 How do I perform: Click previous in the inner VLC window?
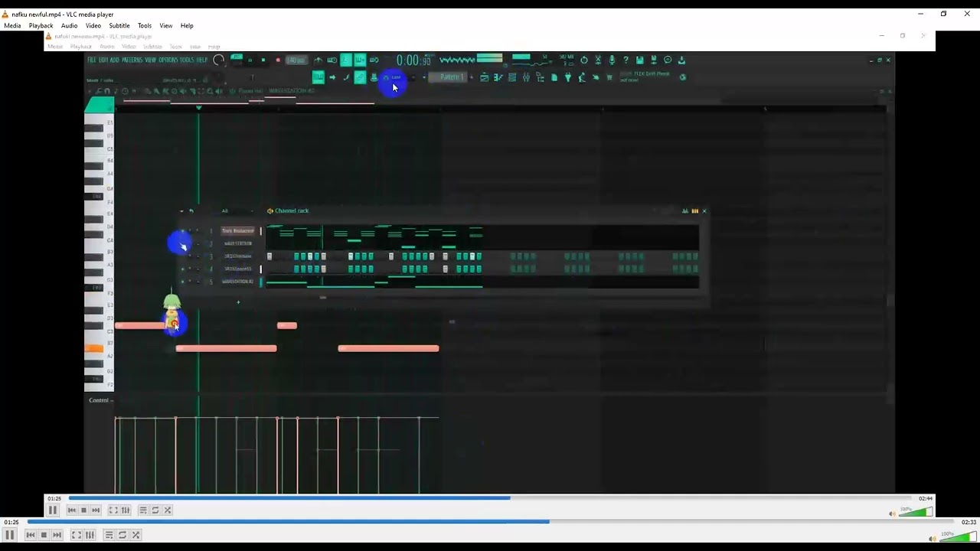[72, 510]
